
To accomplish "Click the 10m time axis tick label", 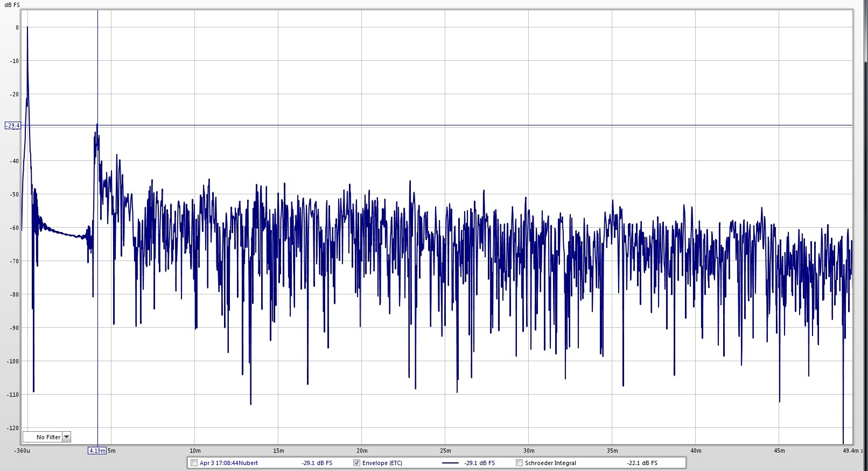I will (x=195, y=451).
